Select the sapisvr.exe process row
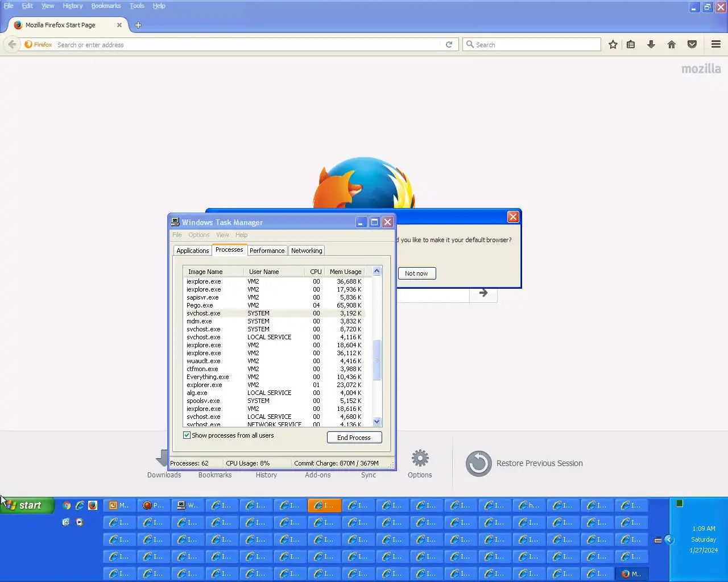Image resolution: width=728 pixels, height=582 pixels. click(274, 297)
